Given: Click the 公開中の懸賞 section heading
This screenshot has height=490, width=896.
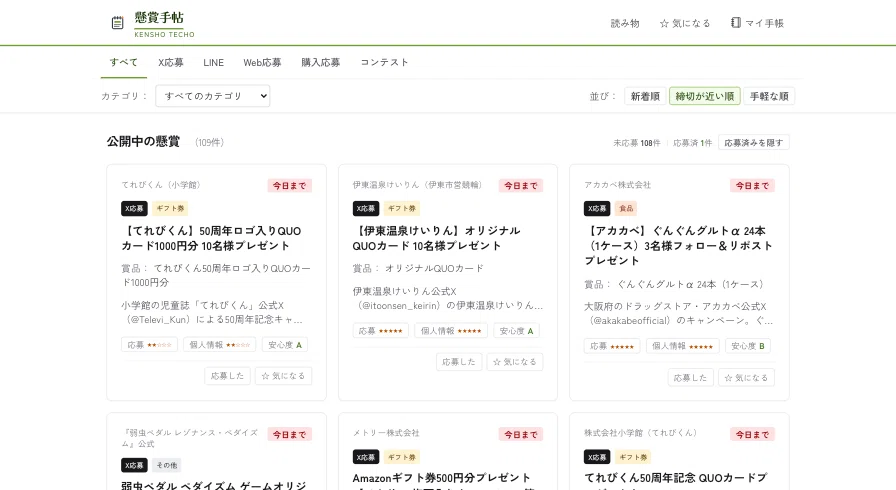Looking at the screenshot, I should point(143,142).
